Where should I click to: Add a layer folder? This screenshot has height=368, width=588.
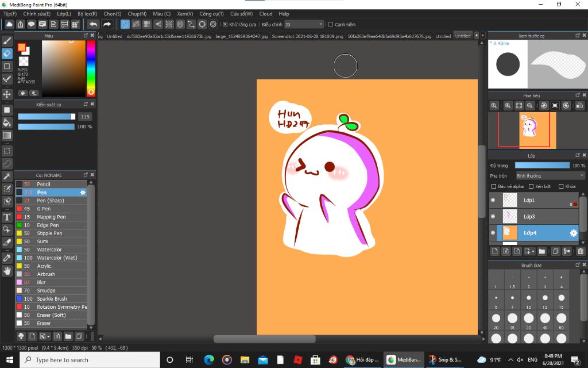(541, 251)
